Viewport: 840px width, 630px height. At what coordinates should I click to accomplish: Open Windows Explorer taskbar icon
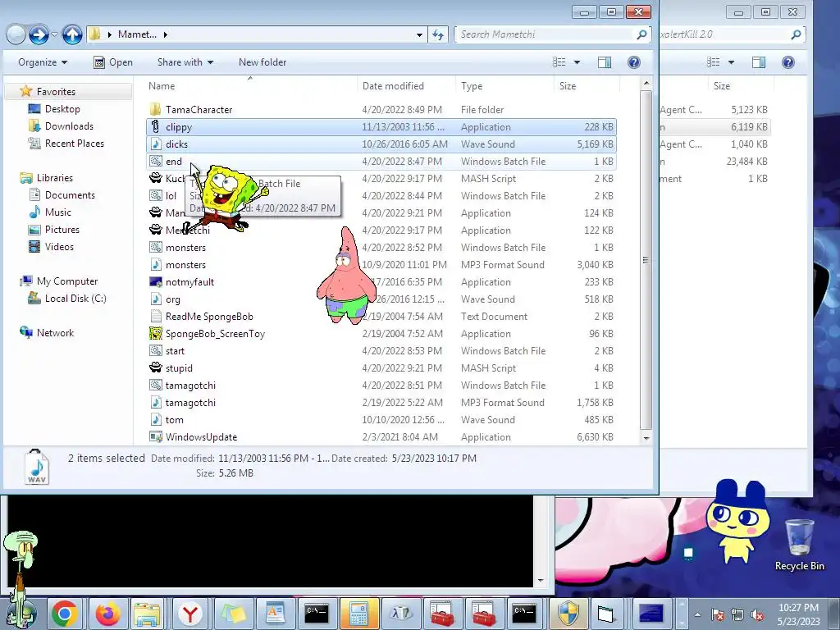click(148, 614)
